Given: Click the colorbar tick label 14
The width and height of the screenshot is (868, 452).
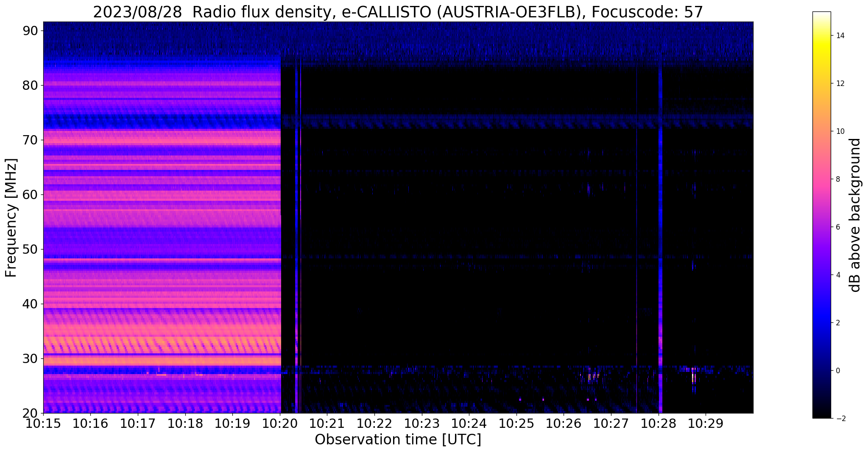Looking at the screenshot, I should pyautogui.click(x=840, y=36).
